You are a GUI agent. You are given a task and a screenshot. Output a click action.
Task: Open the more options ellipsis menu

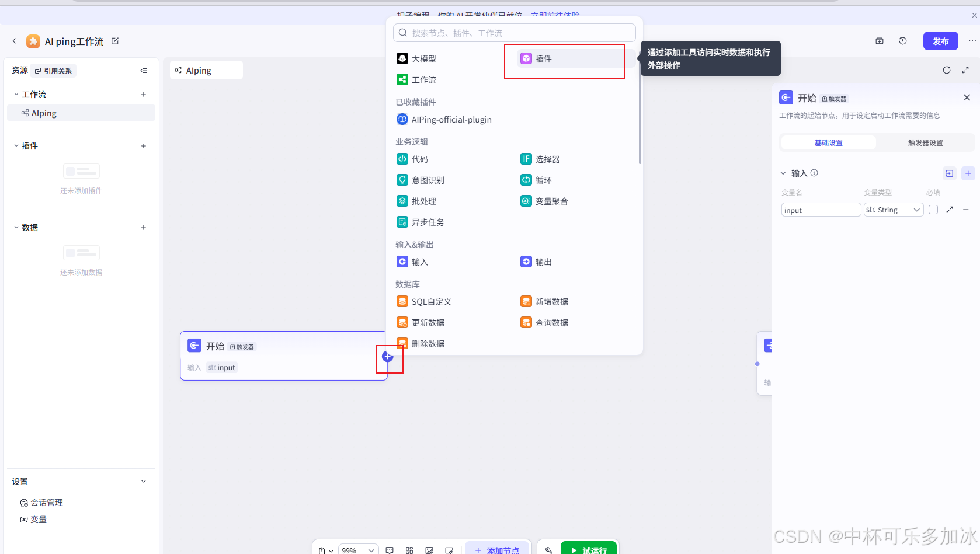pyautogui.click(x=972, y=41)
